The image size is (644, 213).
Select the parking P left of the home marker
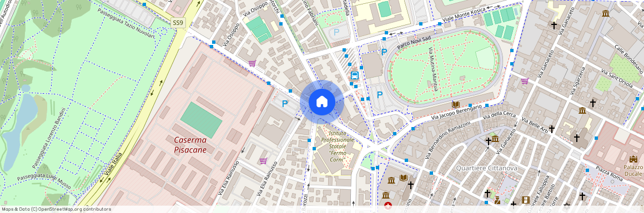(x=285, y=104)
